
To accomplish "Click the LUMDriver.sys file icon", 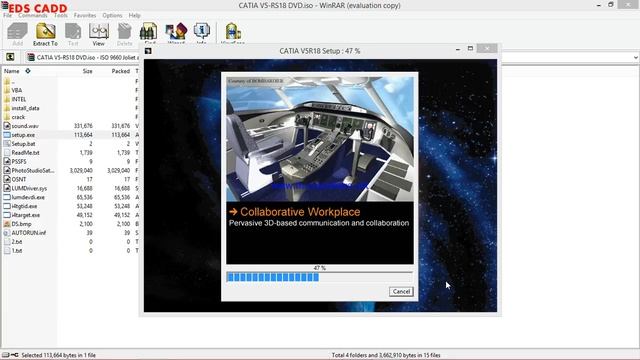I will tap(7, 188).
